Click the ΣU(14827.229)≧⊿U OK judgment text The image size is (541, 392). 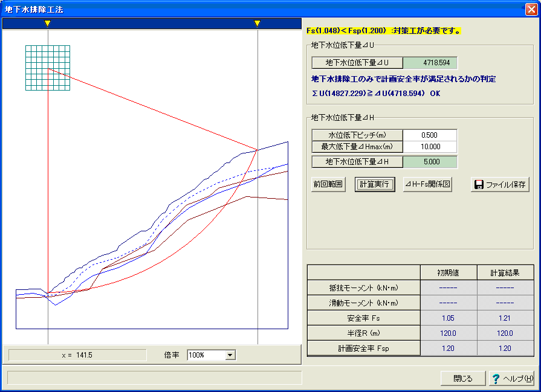376,94
